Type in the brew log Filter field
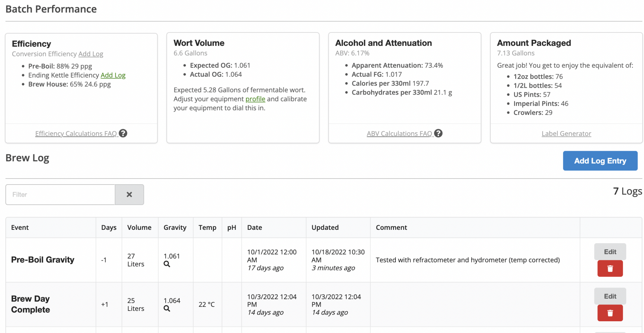This screenshot has width=644, height=333. pyautogui.click(x=60, y=195)
